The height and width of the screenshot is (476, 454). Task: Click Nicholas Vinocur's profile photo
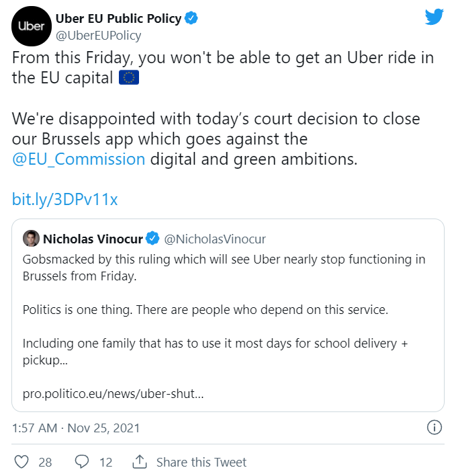31,238
